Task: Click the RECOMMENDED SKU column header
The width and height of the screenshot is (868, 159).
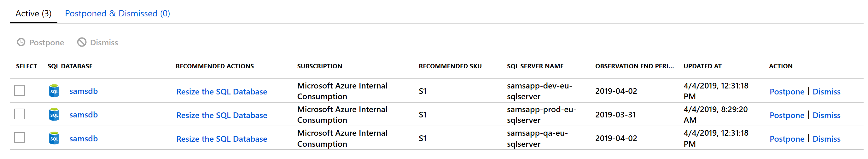Action: (450, 66)
